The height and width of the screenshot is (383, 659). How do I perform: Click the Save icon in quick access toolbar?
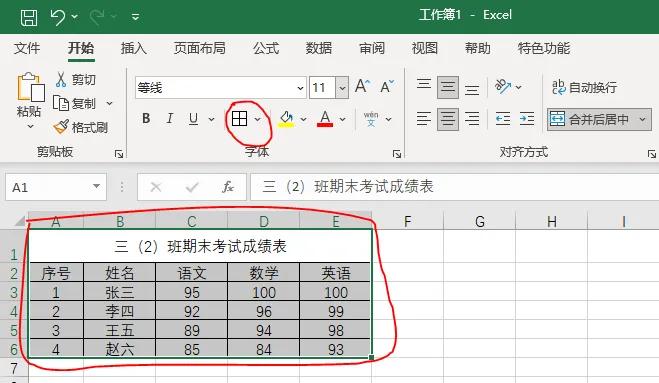[x=29, y=17]
